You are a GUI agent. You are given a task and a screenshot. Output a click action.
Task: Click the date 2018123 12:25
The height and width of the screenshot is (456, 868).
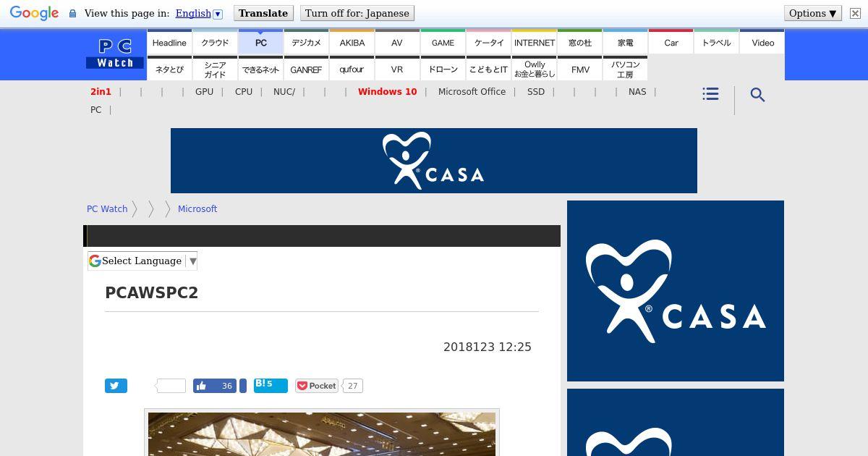(x=488, y=347)
